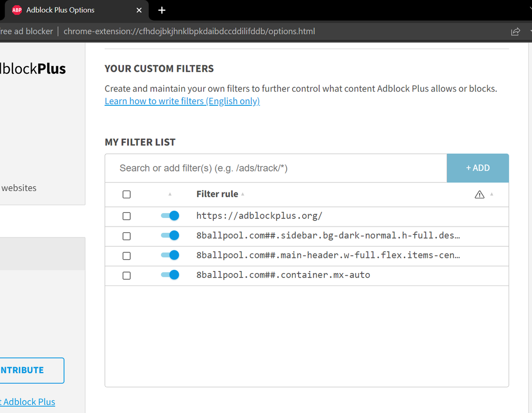Click the share icon in address bar
The width and height of the screenshot is (532, 413).
coord(515,31)
